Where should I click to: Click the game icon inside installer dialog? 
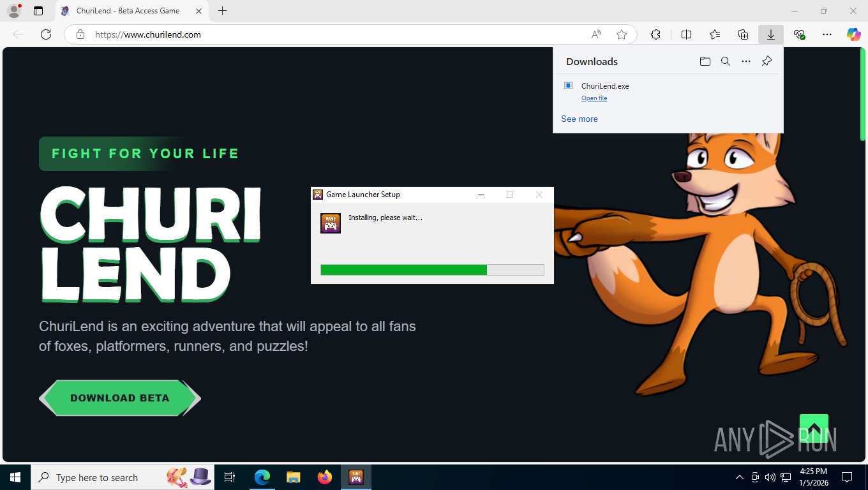tap(331, 223)
